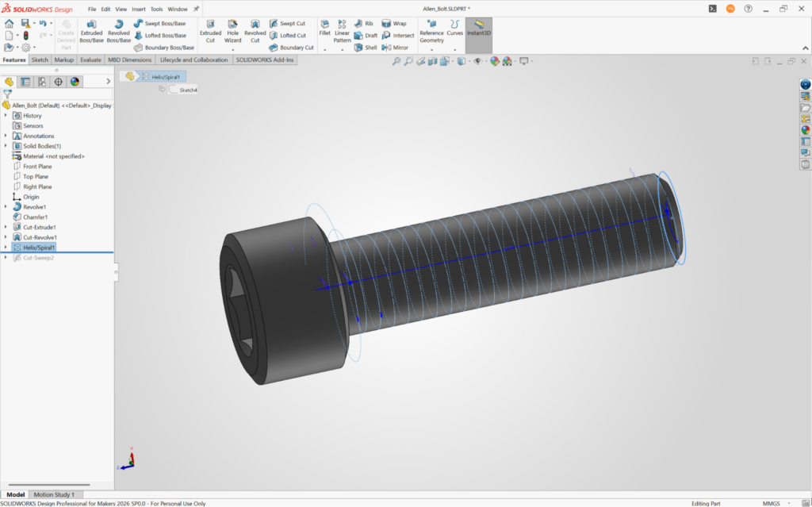Select the Mirror feature

(x=395, y=47)
